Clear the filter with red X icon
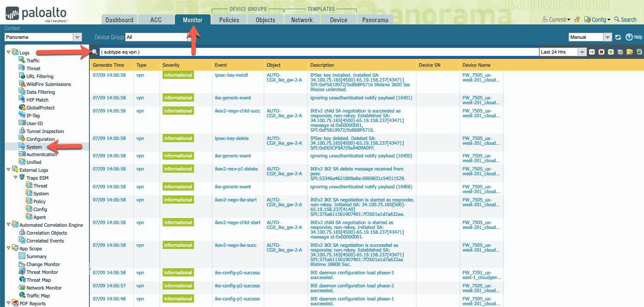Image resolution: width=644 pixels, height=307 pixels. (601, 52)
